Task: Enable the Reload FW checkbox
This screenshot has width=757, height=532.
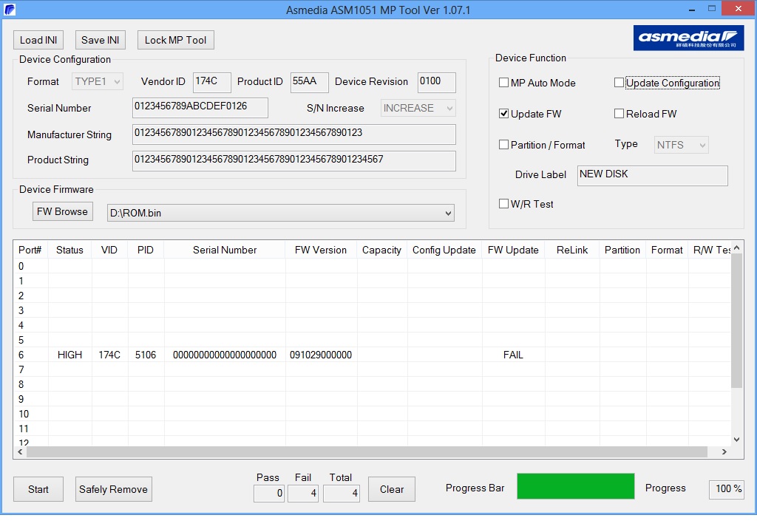Action: coord(619,114)
